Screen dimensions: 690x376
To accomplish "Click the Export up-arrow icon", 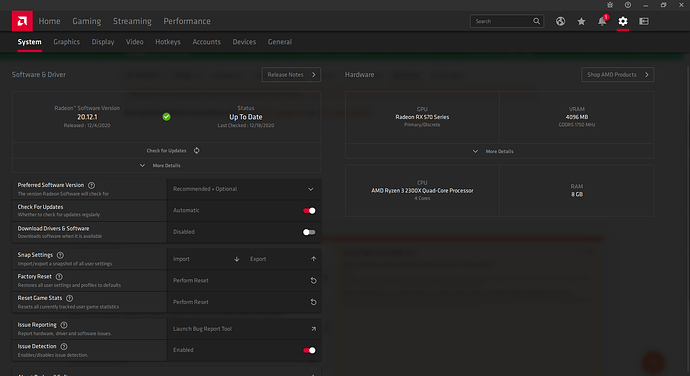I will pos(313,259).
